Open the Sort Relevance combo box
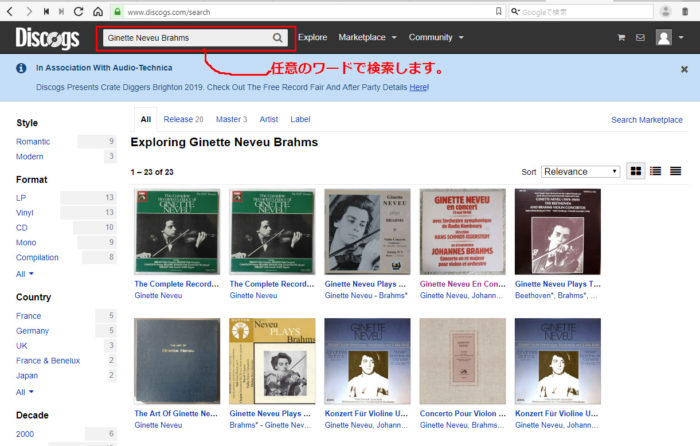Viewport: 700px width, 446px height. point(580,171)
